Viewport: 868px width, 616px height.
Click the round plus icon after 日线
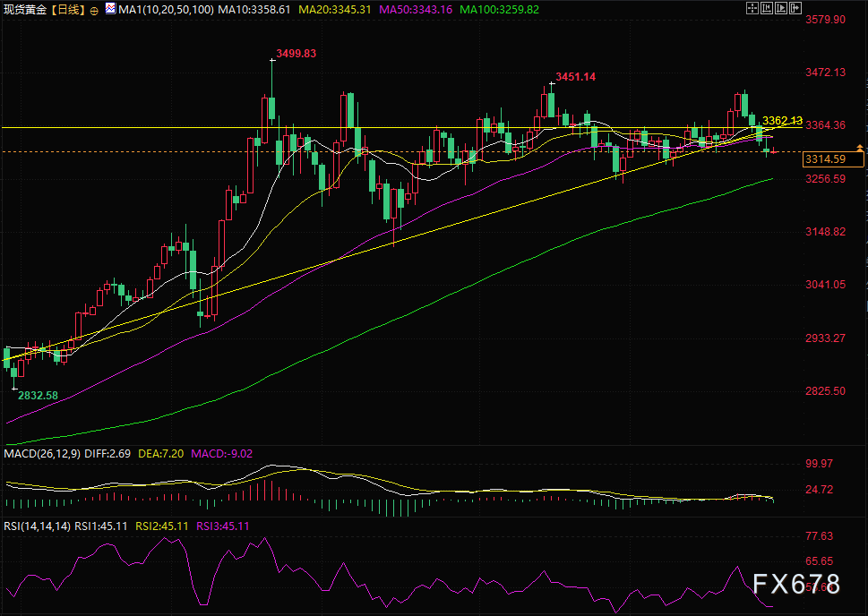click(x=94, y=10)
